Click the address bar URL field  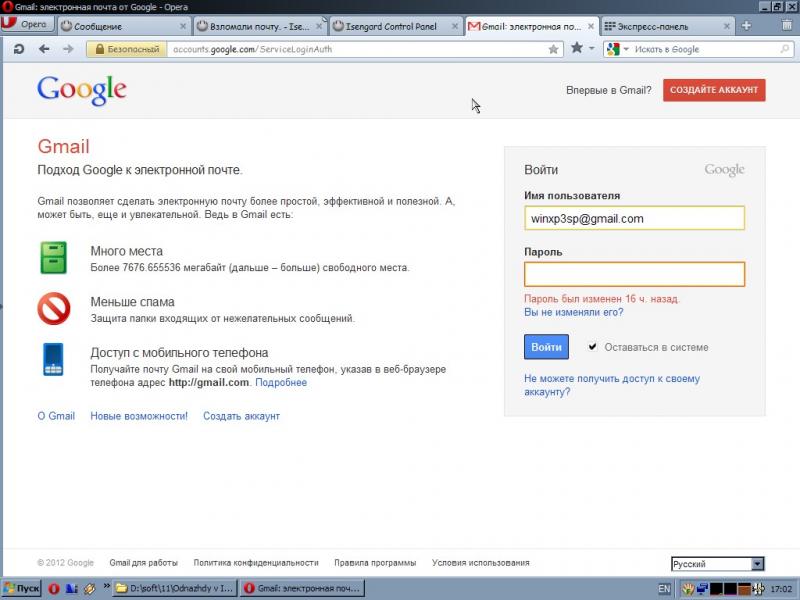coord(357,49)
